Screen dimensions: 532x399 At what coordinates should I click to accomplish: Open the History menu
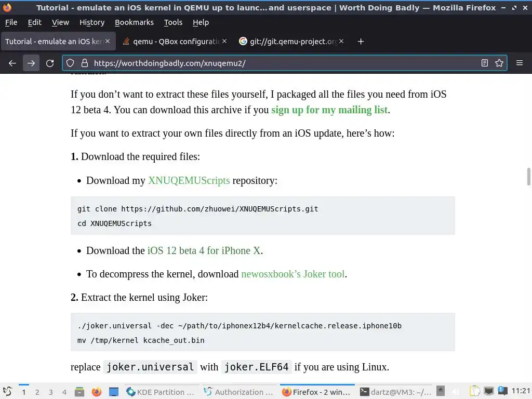pos(92,22)
